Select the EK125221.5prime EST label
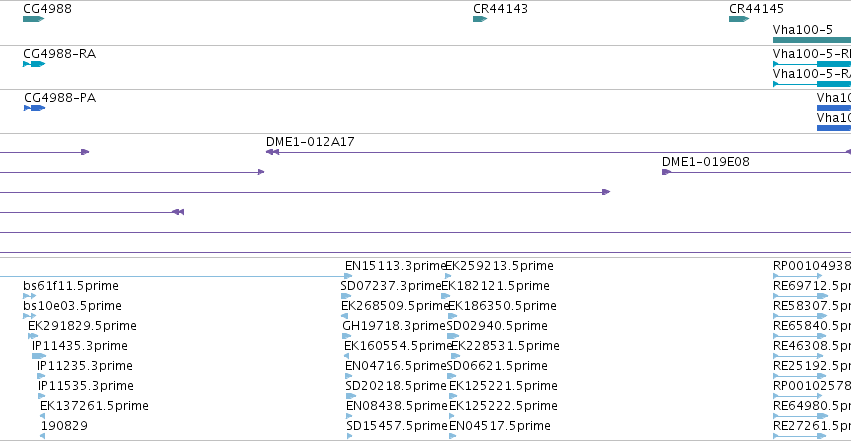Viewport: 851px width, 441px height. (x=503, y=386)
